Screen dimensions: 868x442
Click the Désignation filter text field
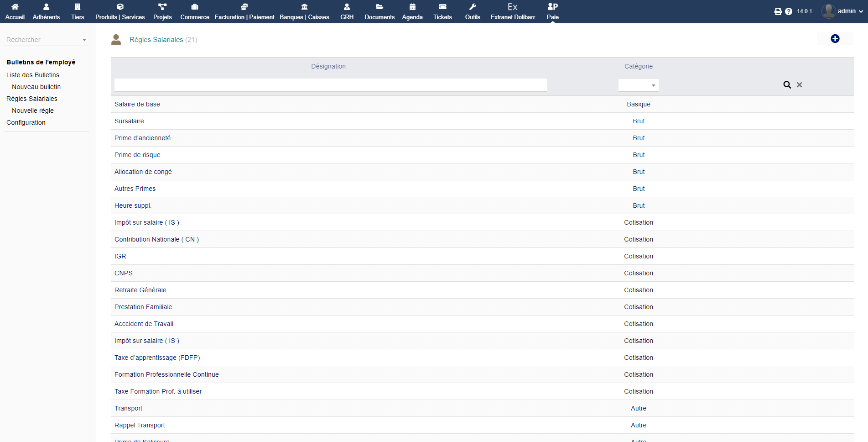(331, 85)
